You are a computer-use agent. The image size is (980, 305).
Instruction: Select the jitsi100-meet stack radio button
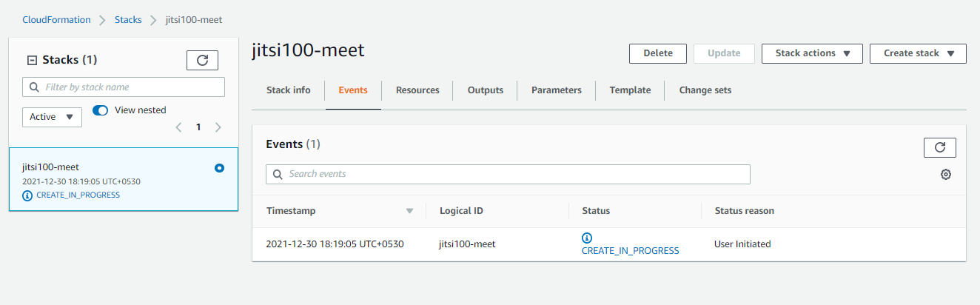(219, 168)
